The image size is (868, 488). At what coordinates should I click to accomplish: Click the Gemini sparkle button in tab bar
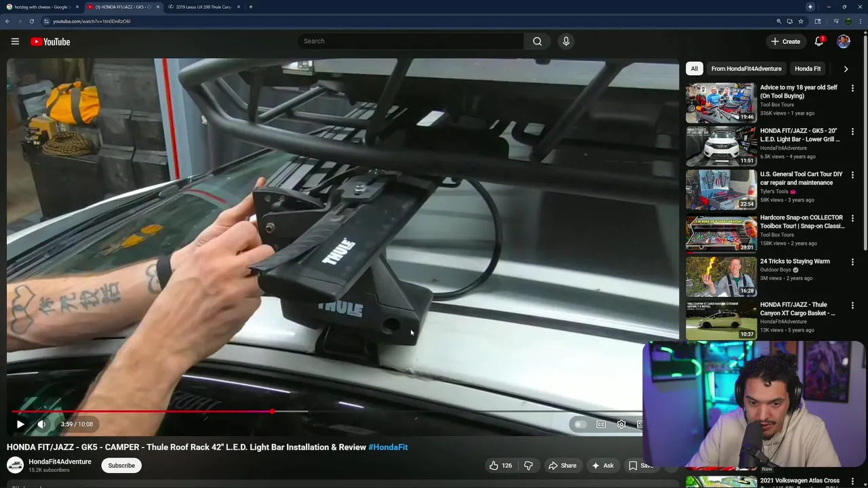point(810,7)
